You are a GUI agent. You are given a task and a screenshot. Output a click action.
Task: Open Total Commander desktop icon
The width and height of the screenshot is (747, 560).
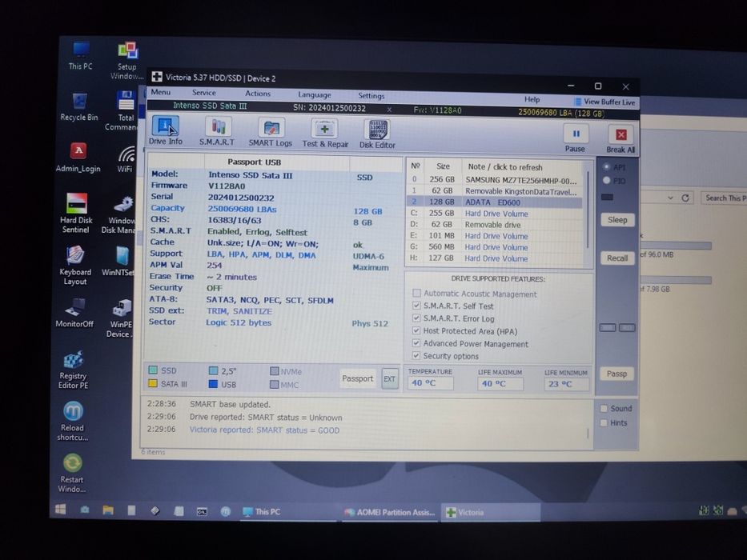(x=124, y=111)
